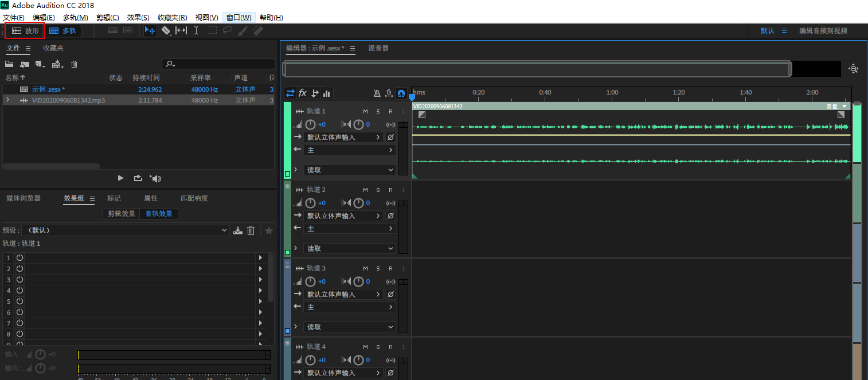Screen dimensions: 868x380
Task: Click Track 1 pan knob
Action: pos(358,124)
